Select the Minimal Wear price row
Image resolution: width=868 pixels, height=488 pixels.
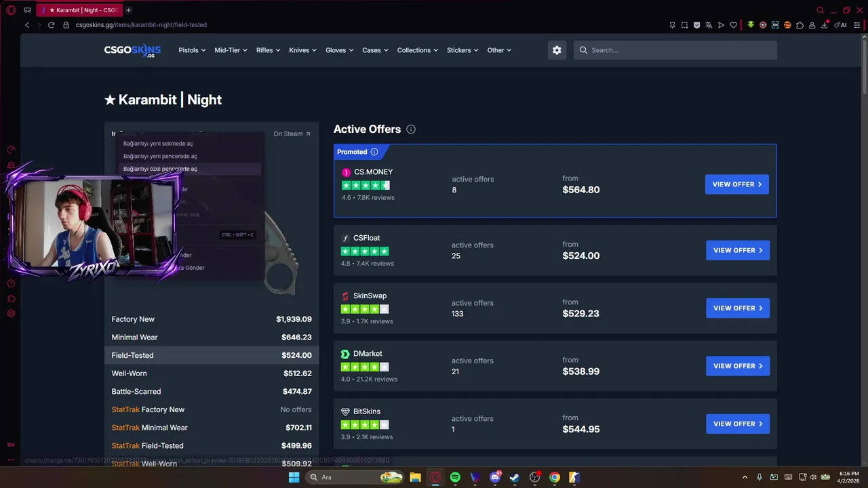[212, 338]
